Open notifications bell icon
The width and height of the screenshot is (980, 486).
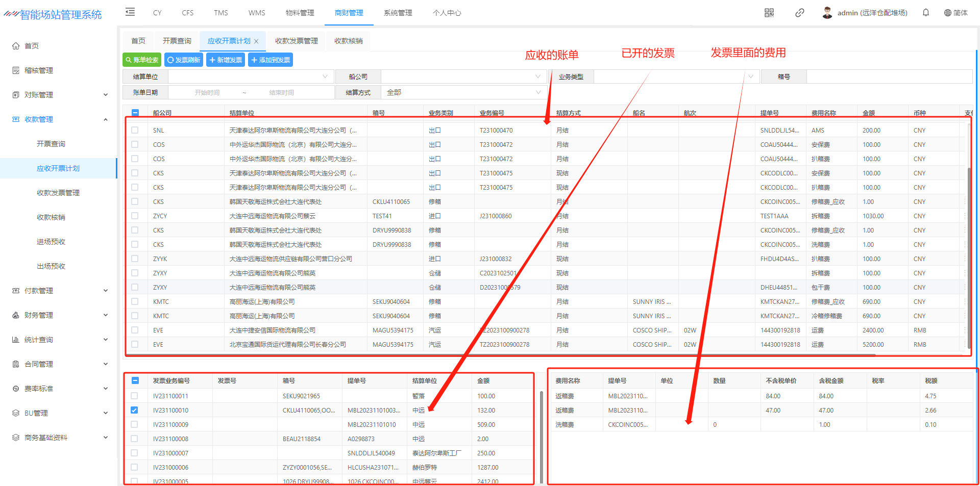pos(925,13)
